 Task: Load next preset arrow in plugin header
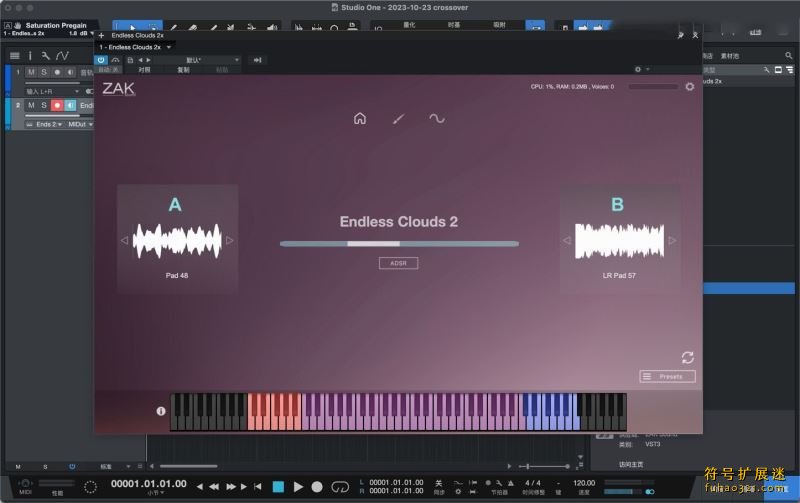pyautogui.click(x=148, y=60)
